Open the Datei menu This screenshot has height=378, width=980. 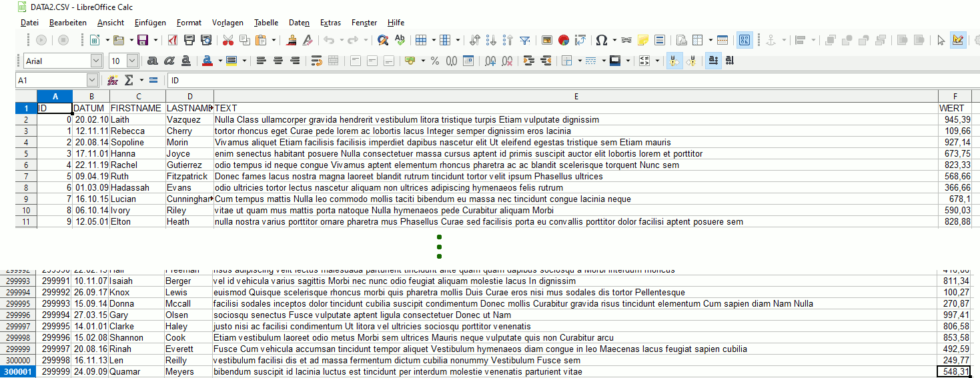[x=29, y=23]
